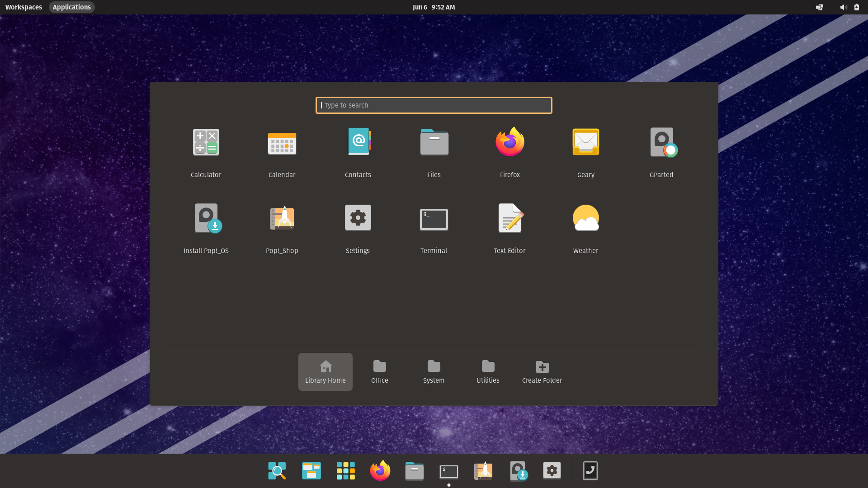Start Install Pop!_OS from the library
Image resolution: width=868 pixels, height=488 pixels.
pyautogui.click(x=206, y=229)
